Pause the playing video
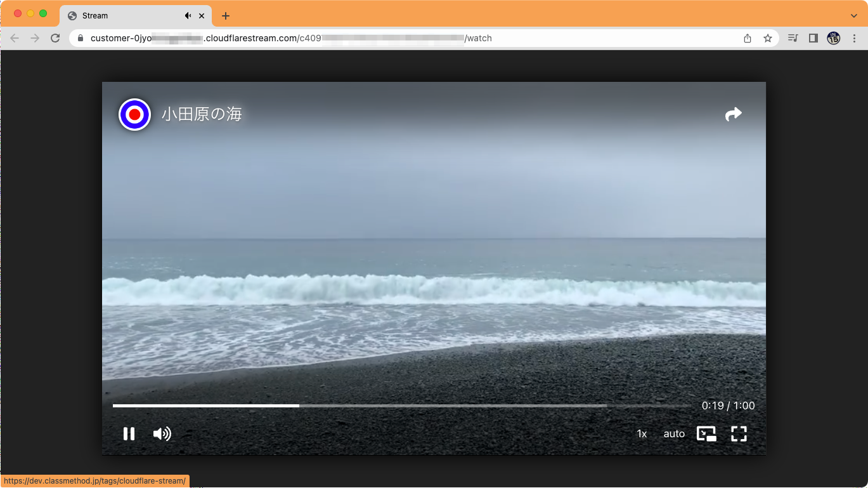This screenshot has width=868, height=488. 129,433
